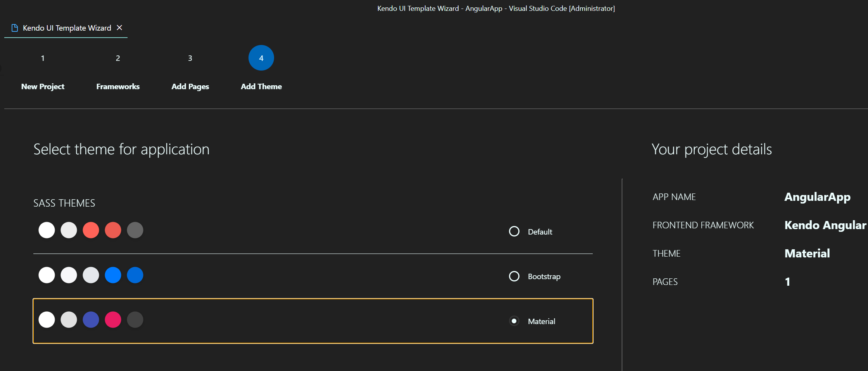Click the New Project step label
Image resolution: width=868 pixels, height=371 pixels.
pyautogui.click(x=43, y=86)
